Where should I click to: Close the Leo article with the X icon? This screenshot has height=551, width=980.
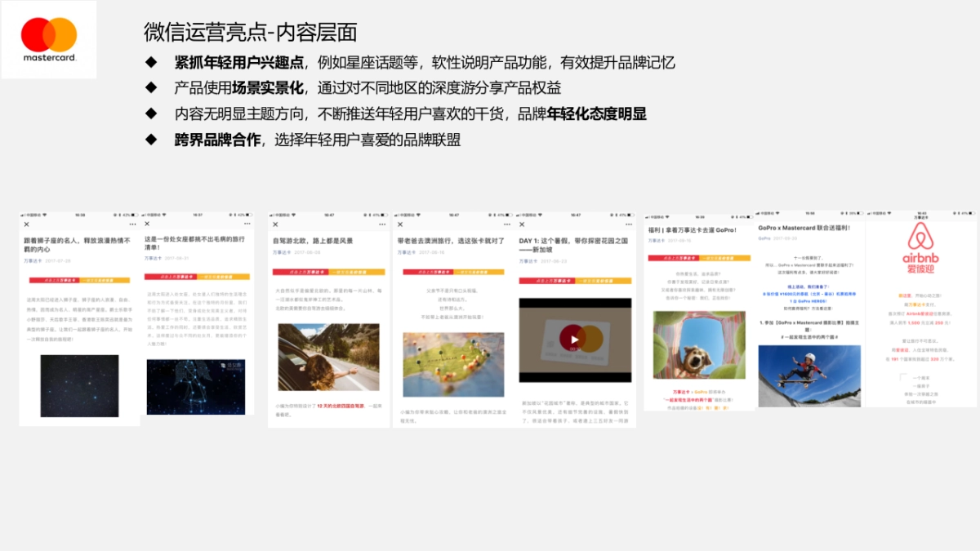[x=27, y=224]
